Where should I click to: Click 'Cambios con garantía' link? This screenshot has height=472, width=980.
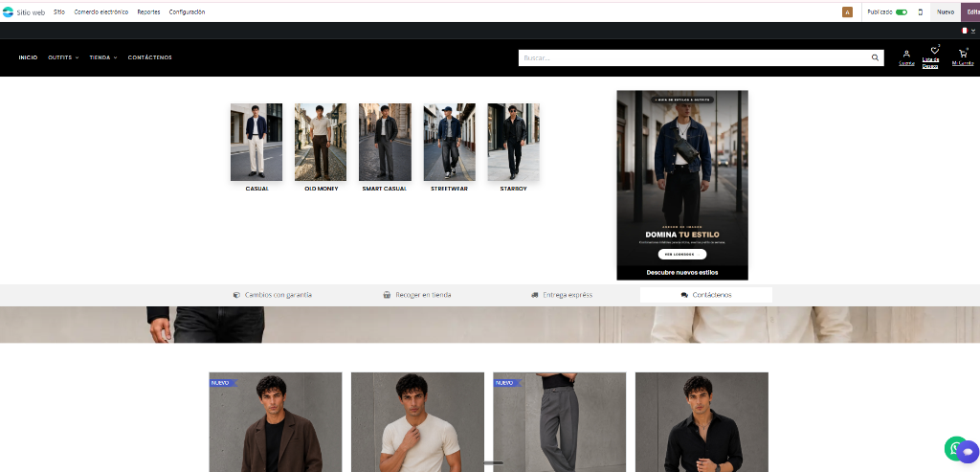coord(278,295)
